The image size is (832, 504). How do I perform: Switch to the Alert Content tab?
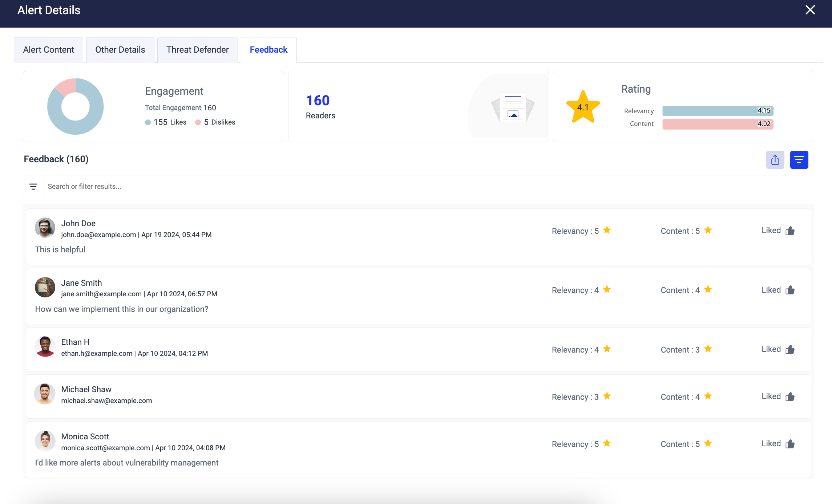click(x=48, y=50)
